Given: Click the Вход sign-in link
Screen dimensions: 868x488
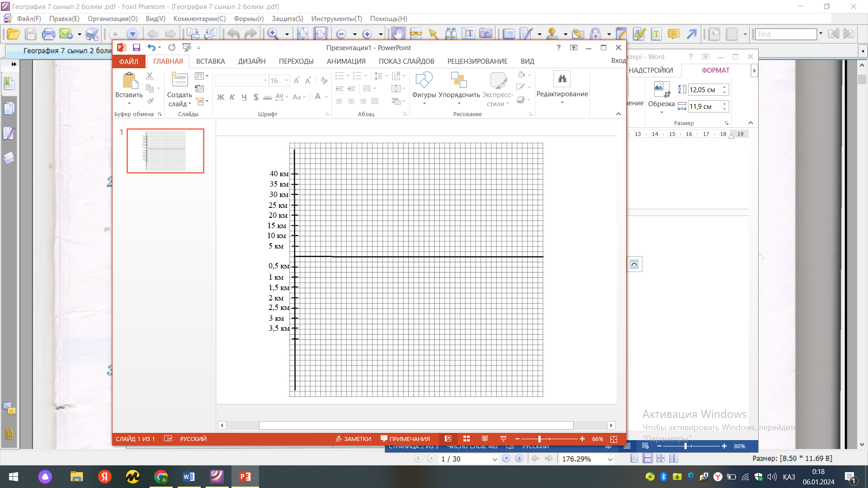Looking at the screenshot, I should 618,61.
